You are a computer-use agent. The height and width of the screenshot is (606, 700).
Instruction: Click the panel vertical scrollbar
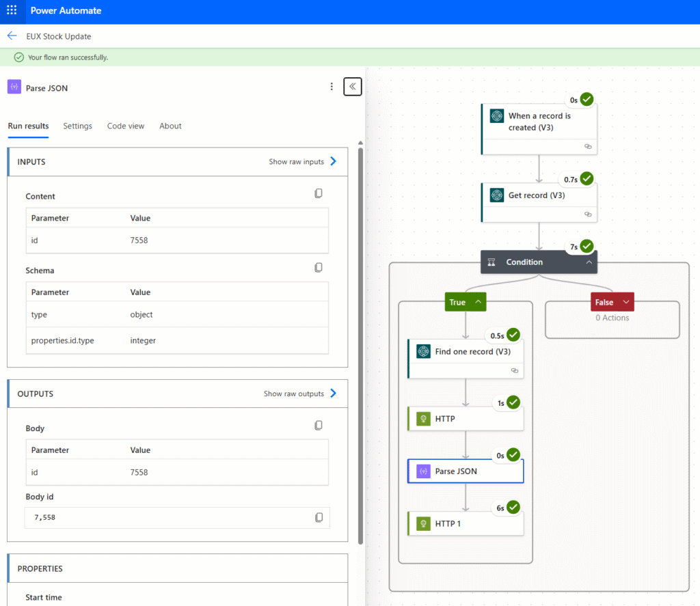[360, 346]
